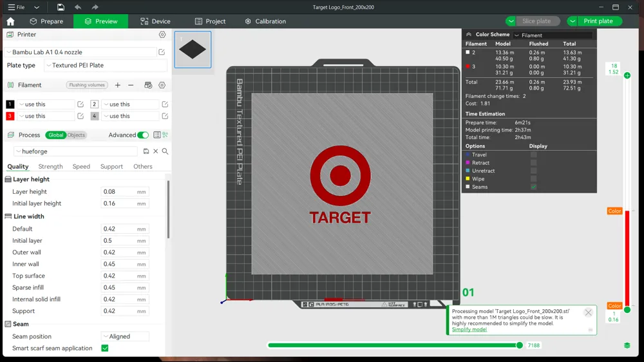Click Simplify model link
Screen dimensions: 644x362
[469, 330]
